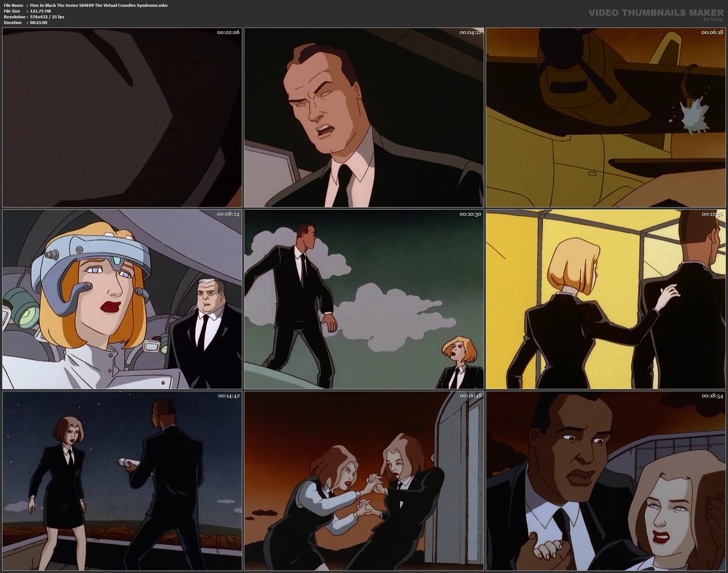Click the Resolution value 576x432 / 25 fps
The image size is (728, 573).
click(x=47, y=17)
